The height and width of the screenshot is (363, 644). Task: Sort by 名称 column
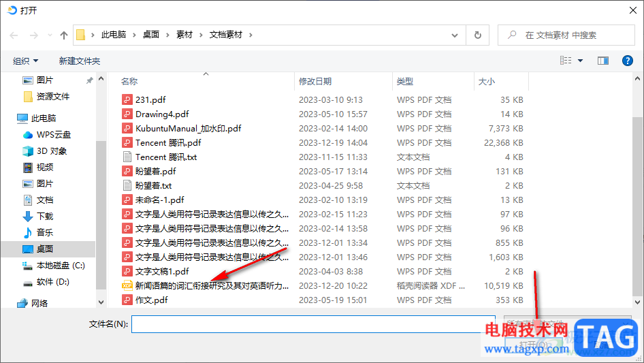[x=129, y=82]
